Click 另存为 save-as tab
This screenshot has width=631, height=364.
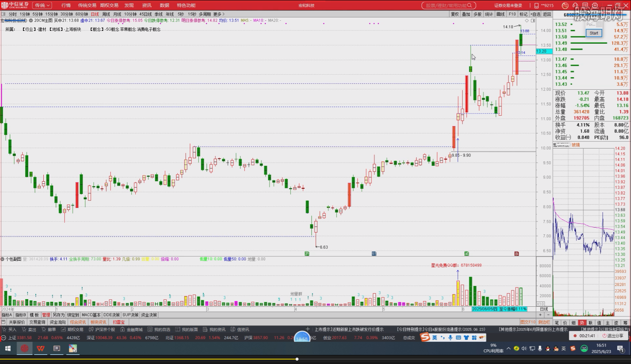point(58,315)
